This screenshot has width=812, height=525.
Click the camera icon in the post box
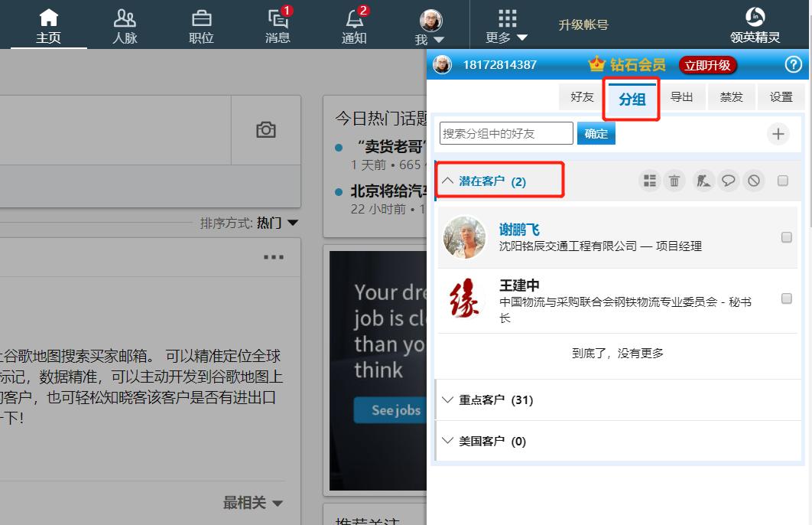point(266,131)
